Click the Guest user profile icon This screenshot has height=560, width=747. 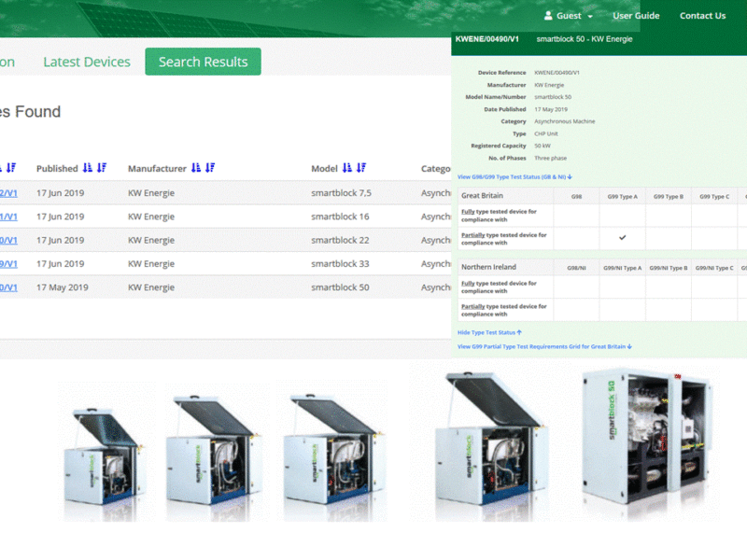pos(548,16)
